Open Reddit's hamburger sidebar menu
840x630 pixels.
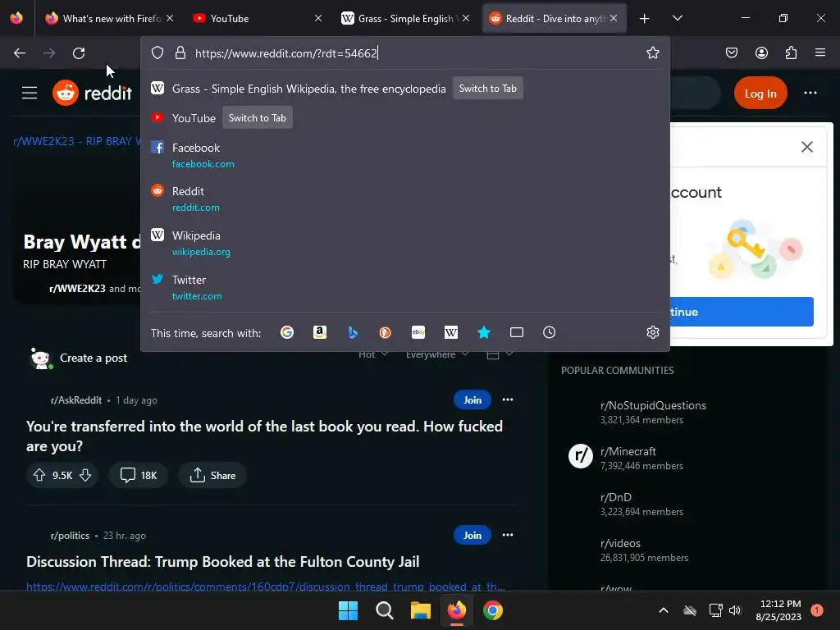click(x=30, y=93)
